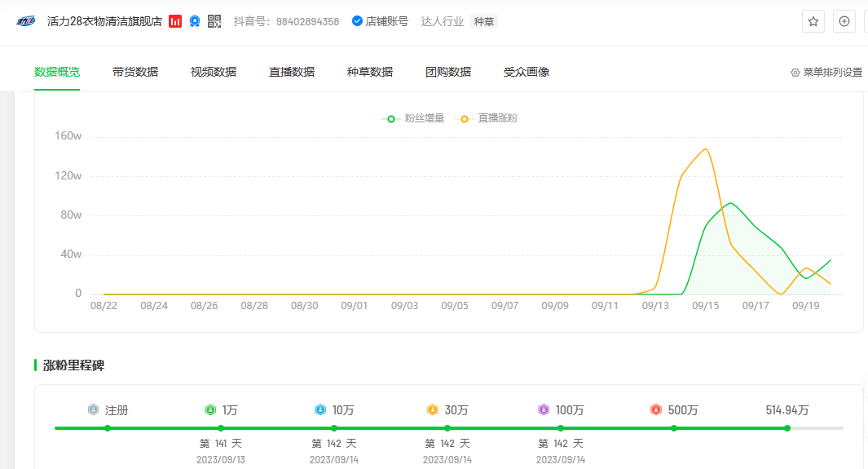
Task: Switch to the 带货数据 tab
Action: (135, 72)
